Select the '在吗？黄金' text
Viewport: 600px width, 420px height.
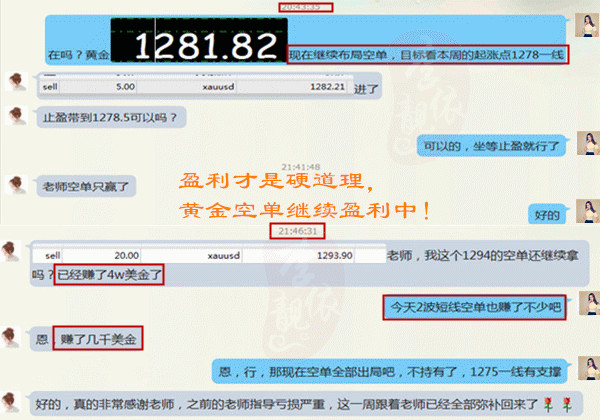pyautogui.click(x=79, y=55)
